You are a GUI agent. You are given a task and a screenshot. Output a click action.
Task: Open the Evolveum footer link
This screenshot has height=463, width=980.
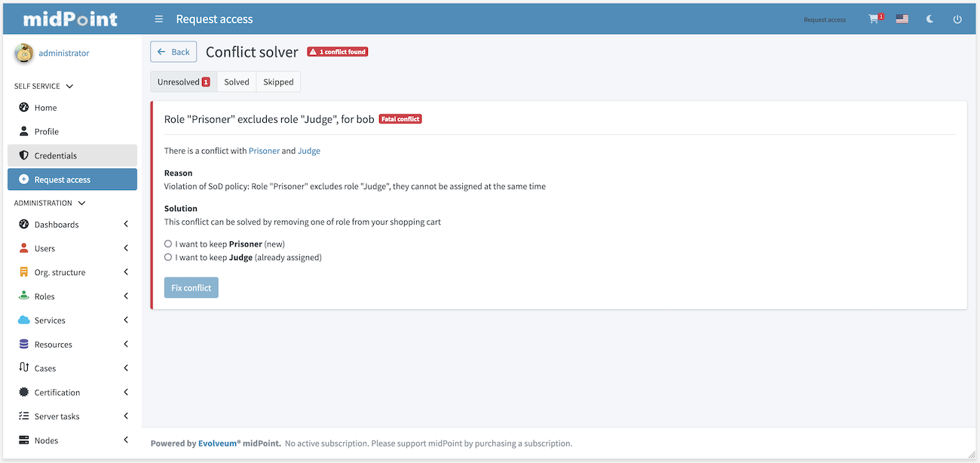tap(219, 443)
